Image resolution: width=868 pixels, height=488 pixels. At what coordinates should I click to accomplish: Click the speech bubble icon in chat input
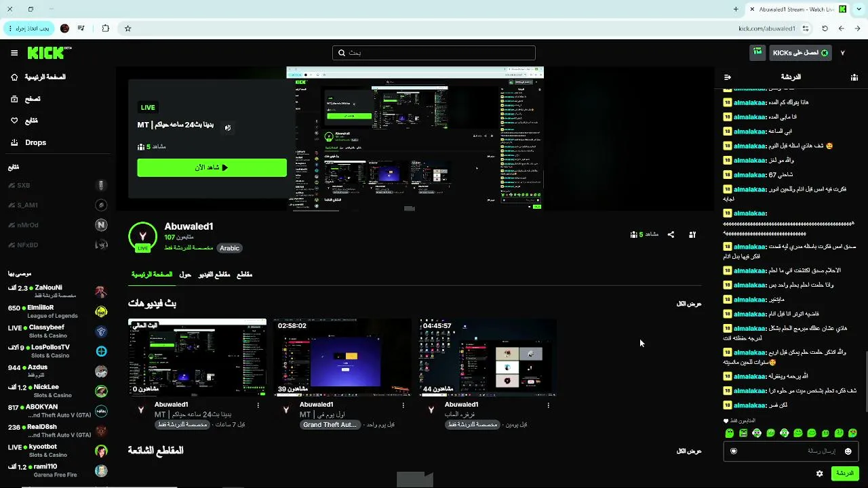[x=733, y=451]
